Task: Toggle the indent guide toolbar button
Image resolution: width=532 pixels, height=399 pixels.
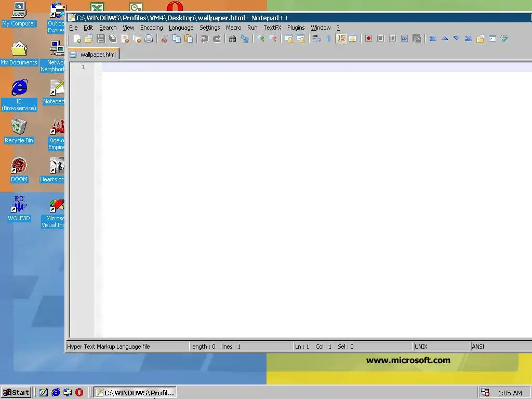Action: 341,38
